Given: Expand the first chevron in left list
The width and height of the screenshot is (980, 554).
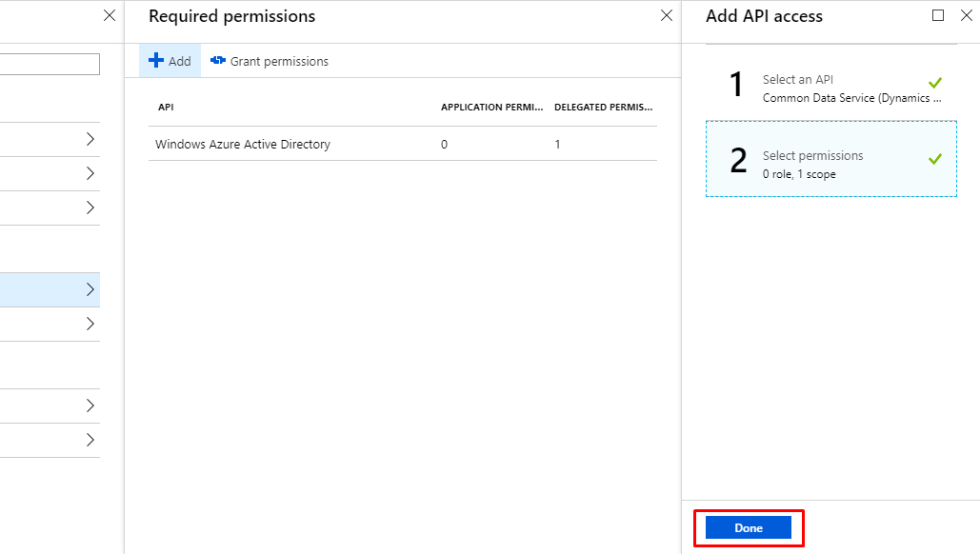Looking at the screenshot, I should click(90, 139).
